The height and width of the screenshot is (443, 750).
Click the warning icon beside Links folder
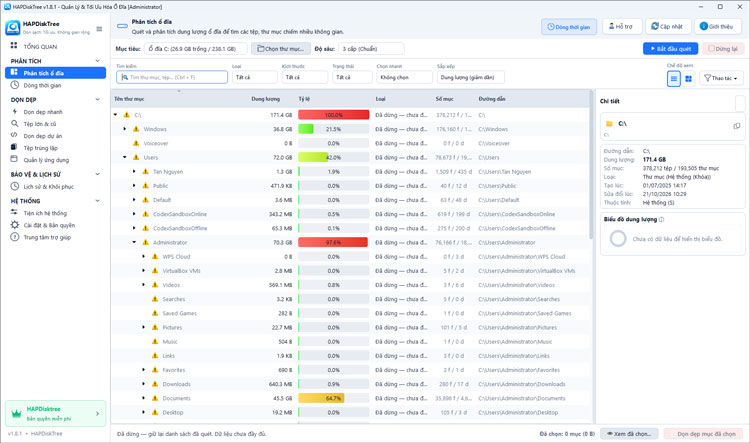coord(155,355)
